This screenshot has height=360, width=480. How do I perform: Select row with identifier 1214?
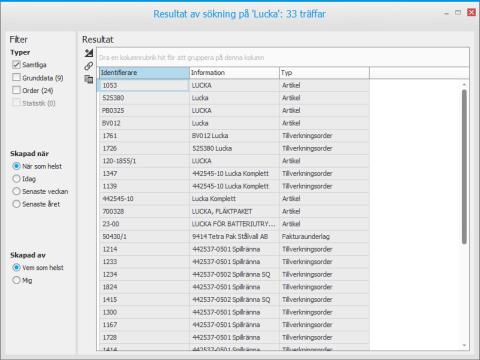pyautogui.click(x=234, y=249)
